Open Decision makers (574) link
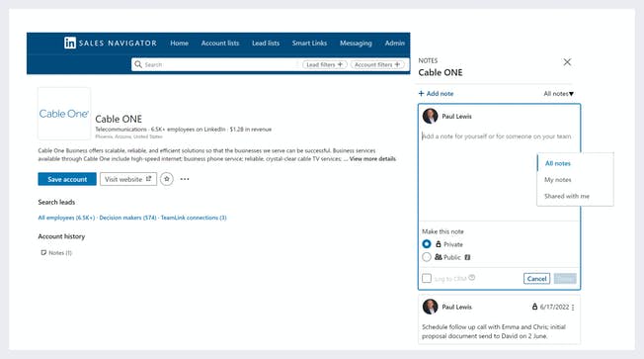 pyautogui.click(x=127, y=218)
